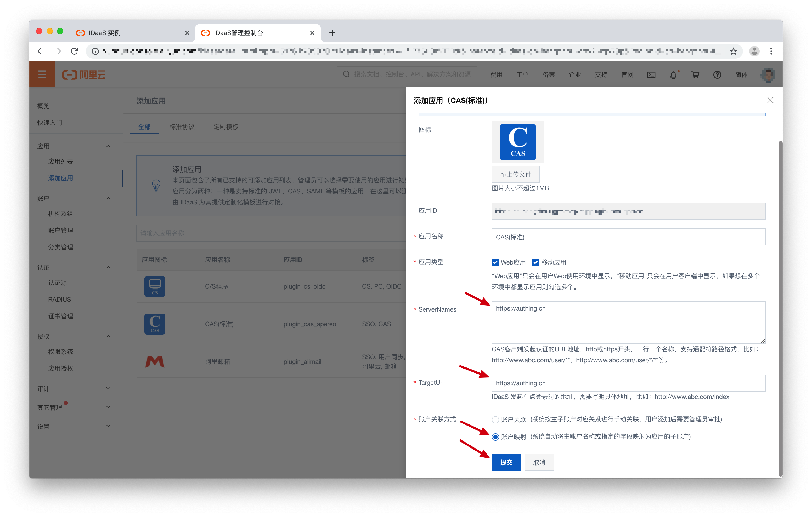Image resolution: width=812 pixels, height=517 pixels.
Task: Open 支持 in the top menu
Action: pos(601,75)
